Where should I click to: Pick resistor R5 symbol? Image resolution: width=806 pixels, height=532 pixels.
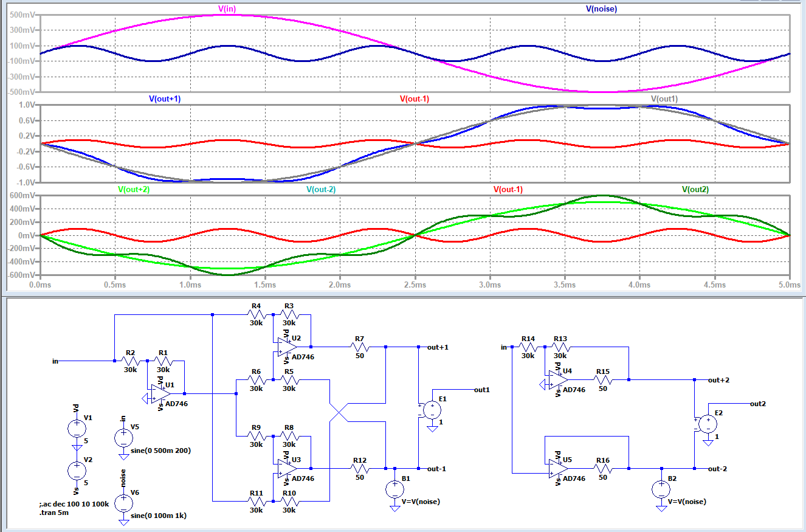pyautogui.click(x=289, y=380)
